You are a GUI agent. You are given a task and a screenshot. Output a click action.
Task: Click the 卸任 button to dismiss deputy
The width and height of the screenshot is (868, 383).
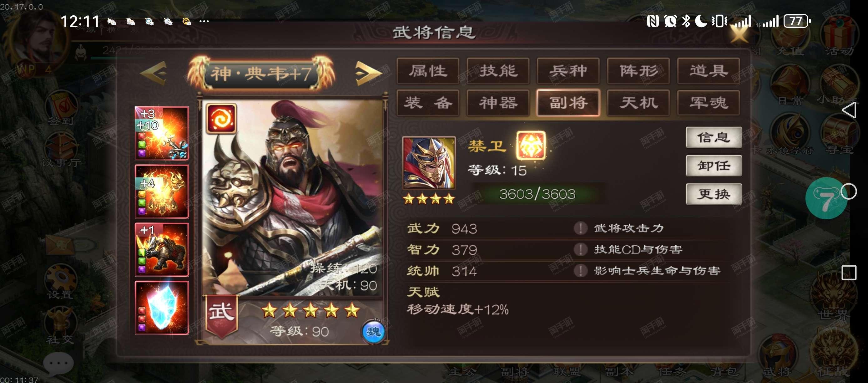click(714, 166)
